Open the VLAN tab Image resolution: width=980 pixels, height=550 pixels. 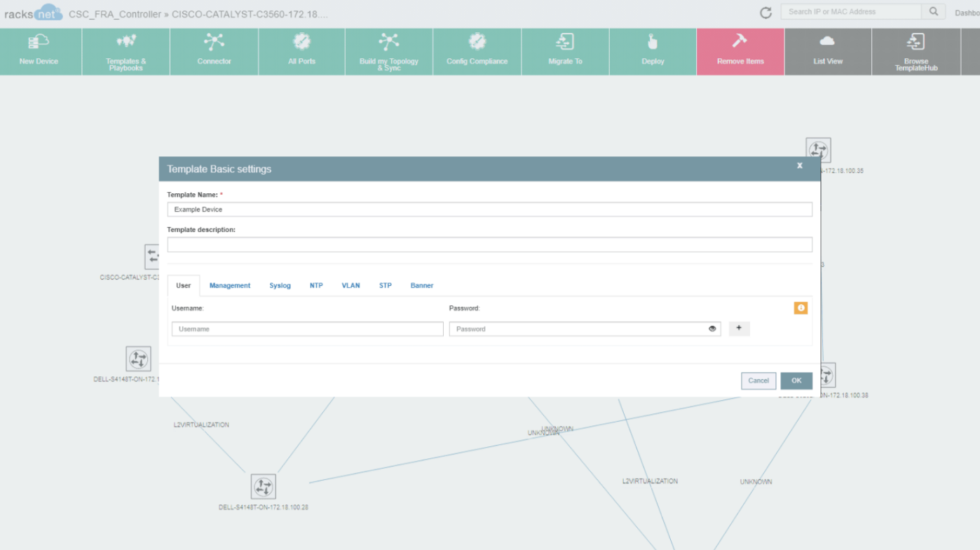click(351, 286)
